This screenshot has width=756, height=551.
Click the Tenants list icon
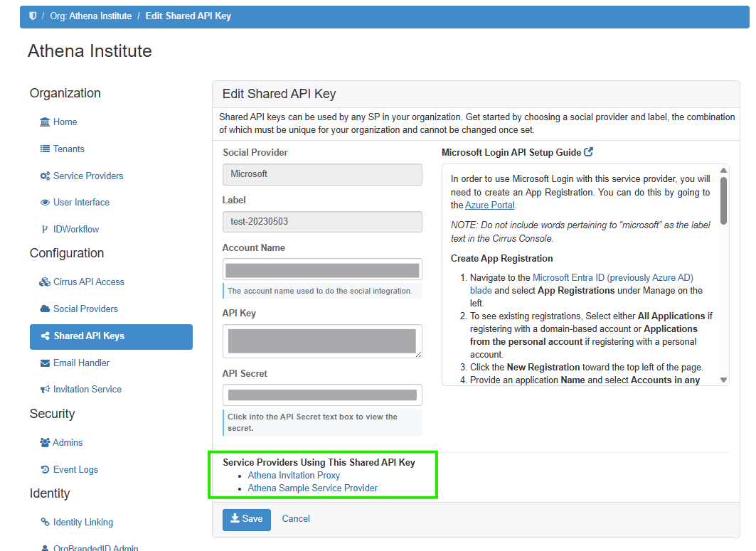[46, 149]
